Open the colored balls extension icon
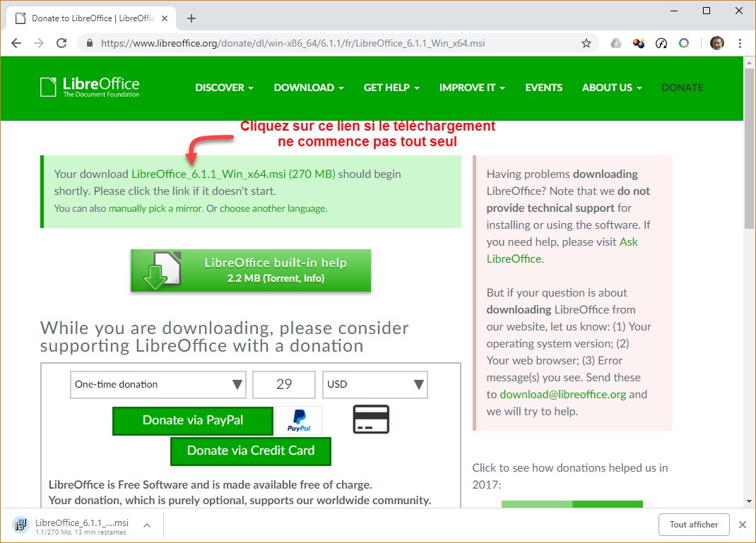 [x=638, y=43]
